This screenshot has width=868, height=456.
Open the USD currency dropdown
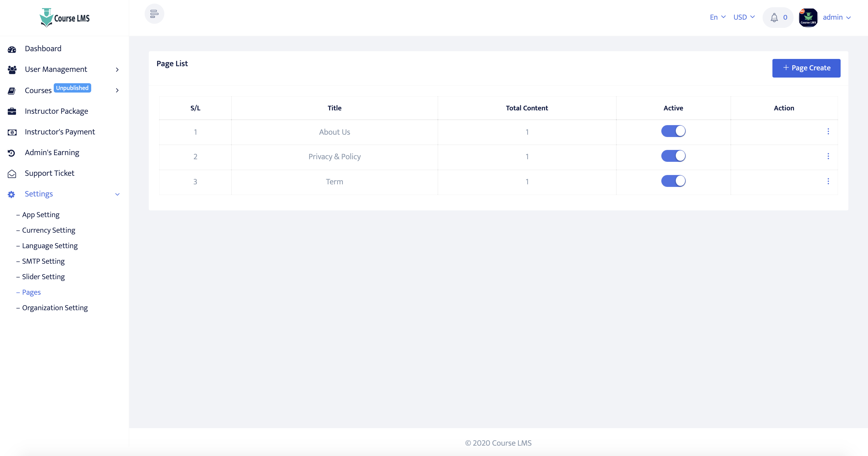coord(744,17)
